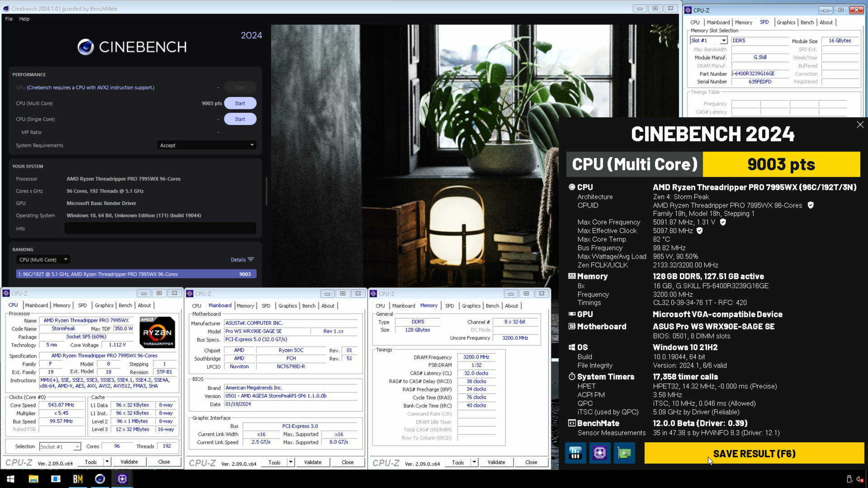Screen dimensions: 868x488
Task: Click the Core Speed value 543.87 MHz
Action: click(x=61, y=405)
